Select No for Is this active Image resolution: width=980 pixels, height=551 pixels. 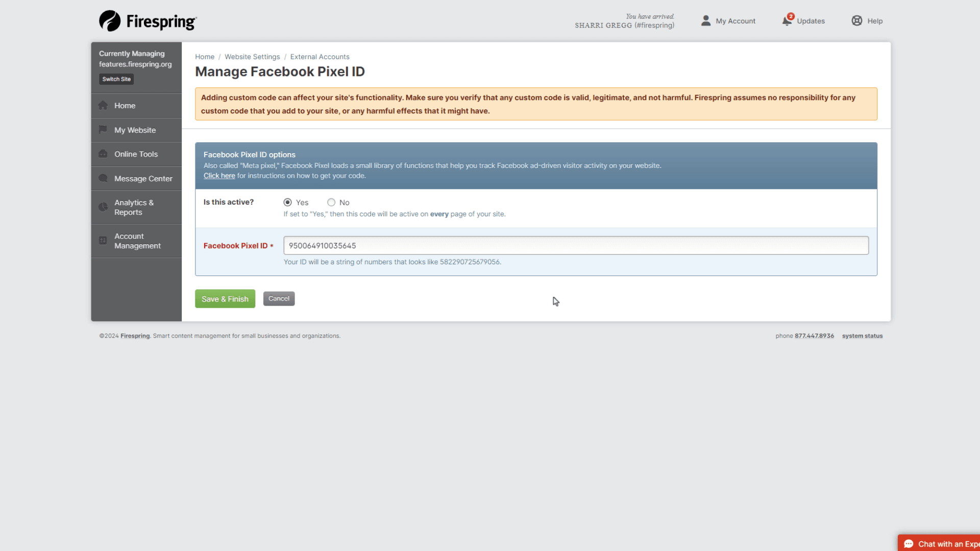(331, 203)
